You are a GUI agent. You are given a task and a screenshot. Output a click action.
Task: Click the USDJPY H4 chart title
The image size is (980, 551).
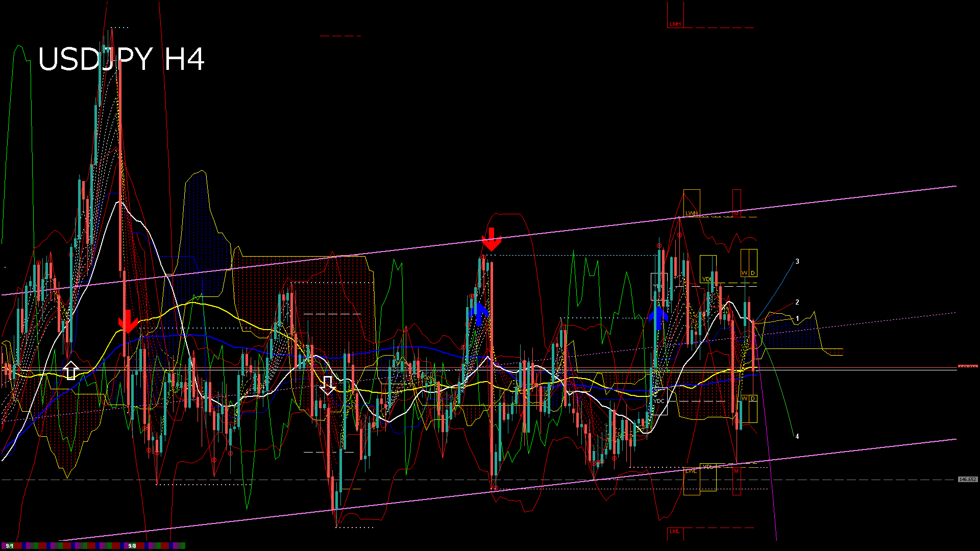(121, 59)
